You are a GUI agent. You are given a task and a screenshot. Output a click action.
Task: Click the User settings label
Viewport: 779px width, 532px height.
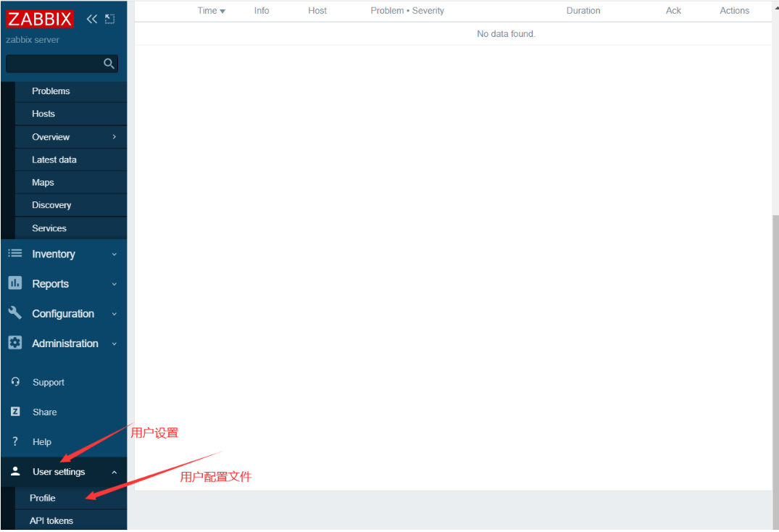59,472
